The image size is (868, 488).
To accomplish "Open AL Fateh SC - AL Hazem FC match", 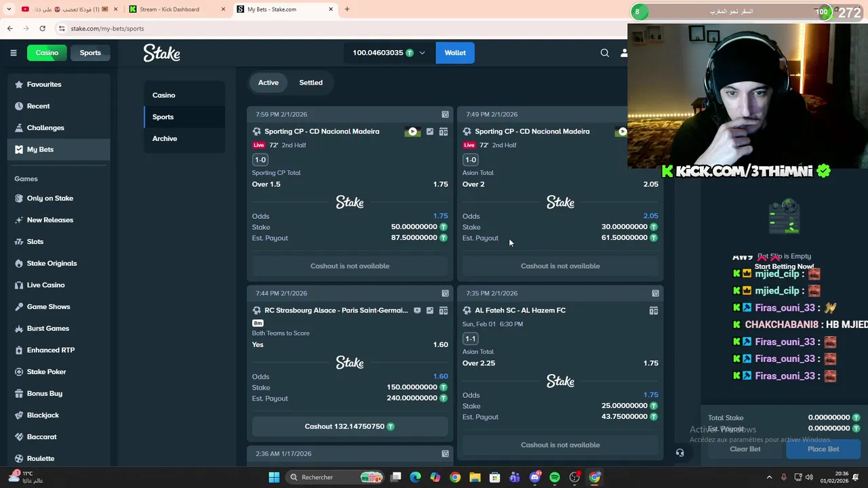I will [x=520, y=310].
